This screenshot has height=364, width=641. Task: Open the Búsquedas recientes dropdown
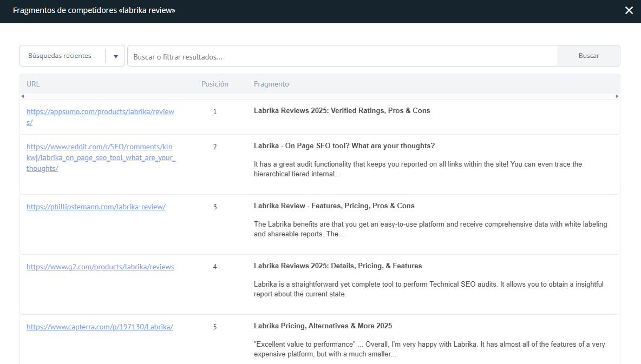click(x=72, y=56)
